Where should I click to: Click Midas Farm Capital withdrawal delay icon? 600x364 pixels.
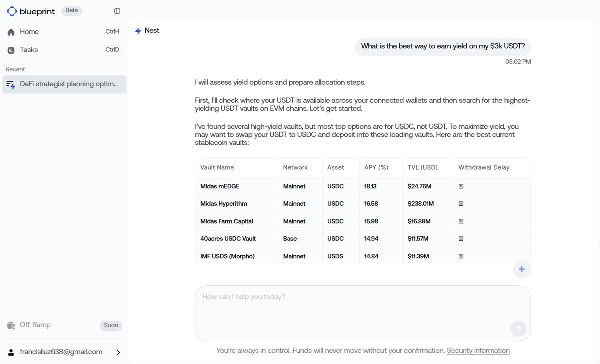461,221
